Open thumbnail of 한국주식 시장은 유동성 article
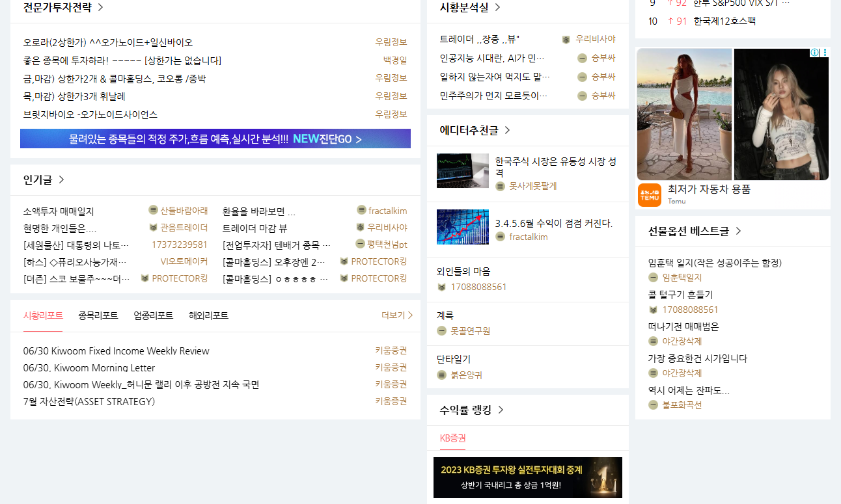 click(x=463, y=170)
